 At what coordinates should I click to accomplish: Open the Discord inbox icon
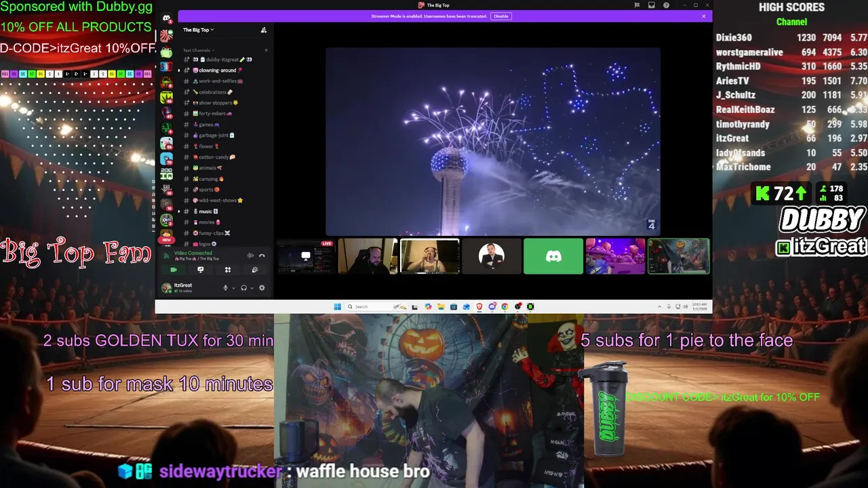651,5
